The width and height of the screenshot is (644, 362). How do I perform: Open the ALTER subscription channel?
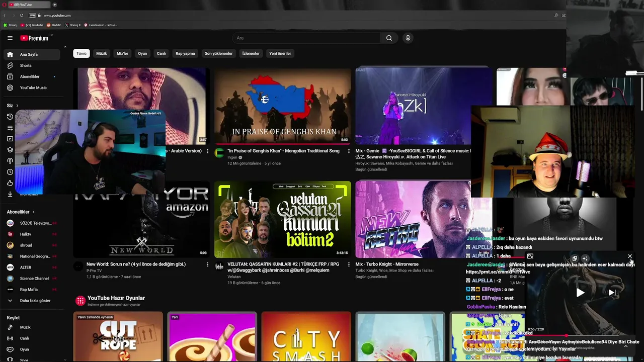click(x=33, y=267)
